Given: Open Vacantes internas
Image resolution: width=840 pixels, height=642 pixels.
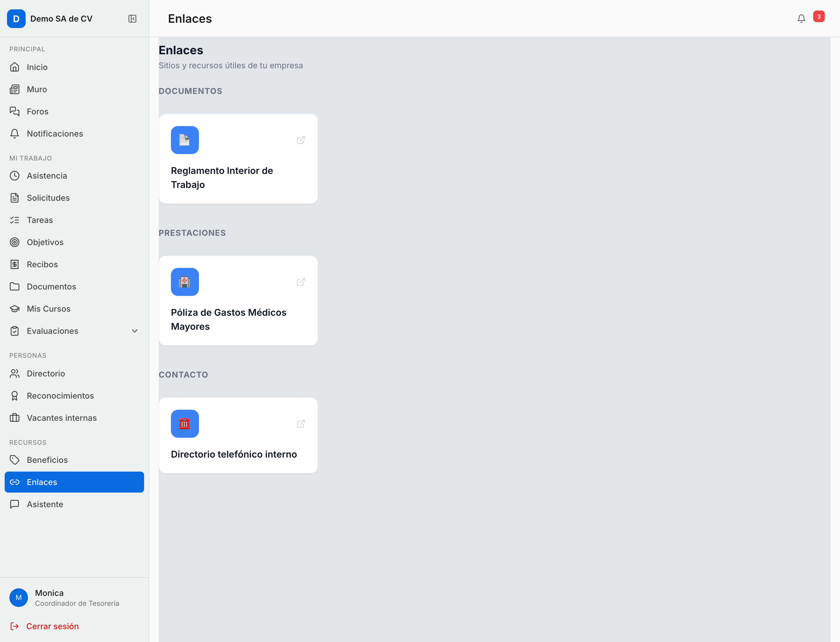Looking at the screenshot, I should pyautogui.click(x=74, y=418).
